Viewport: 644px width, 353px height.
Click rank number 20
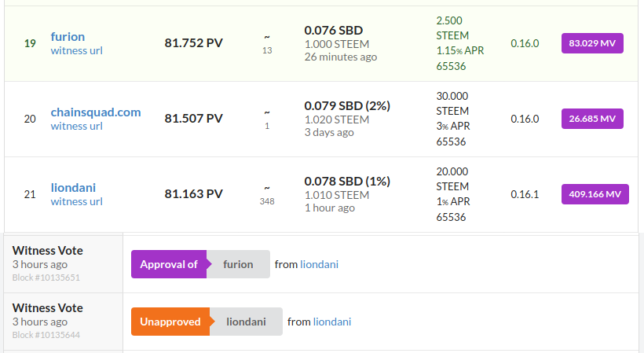click(x=30, y=120)
